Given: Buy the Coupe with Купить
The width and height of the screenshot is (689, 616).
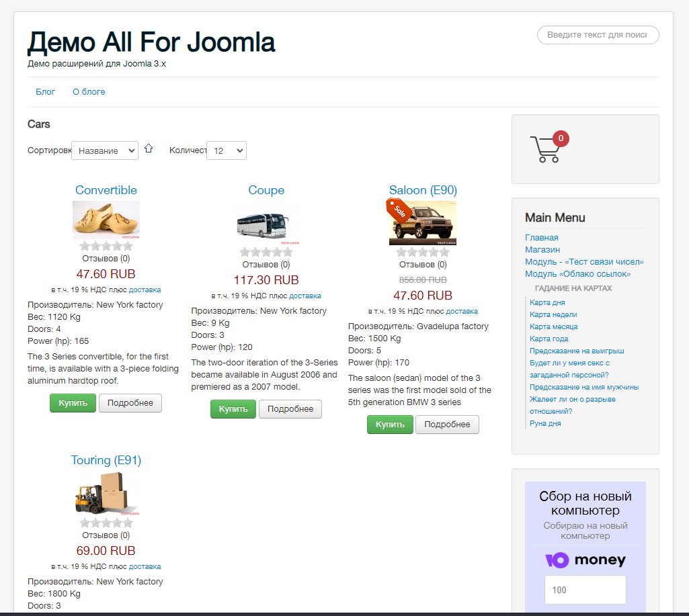Looking at the screenshot, I should 233,409.
